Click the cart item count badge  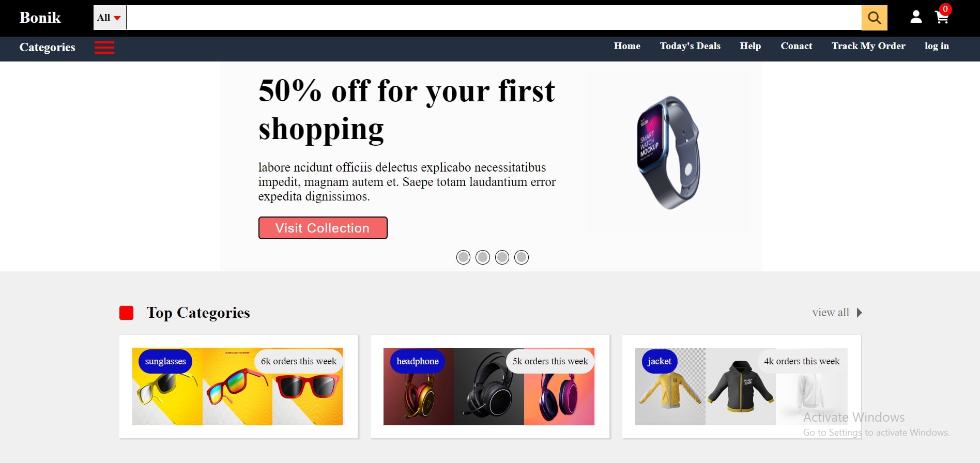pyautogui.click(x=945, y=9)
